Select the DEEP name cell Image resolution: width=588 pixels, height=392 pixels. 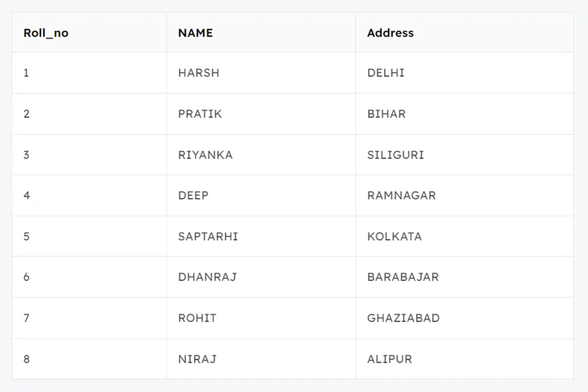(193, 195)
